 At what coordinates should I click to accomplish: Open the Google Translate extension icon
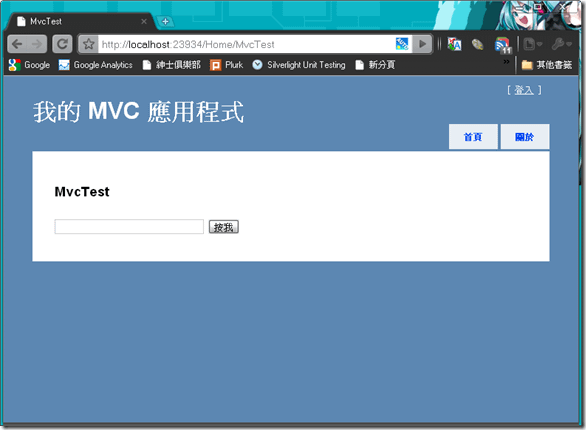(x=454, y=44)
